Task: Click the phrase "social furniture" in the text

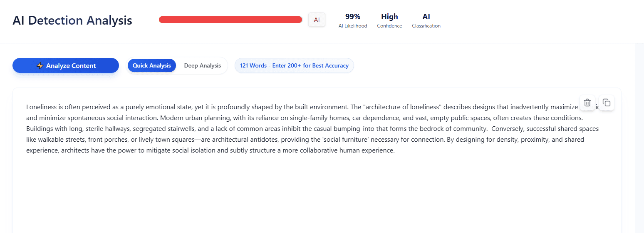Action: click(346, 140)
